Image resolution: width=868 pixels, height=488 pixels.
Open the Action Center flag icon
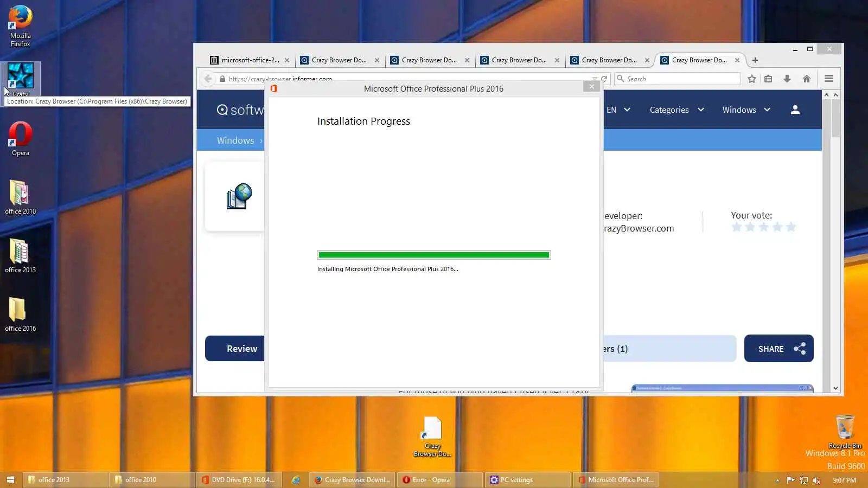pos(790,480)
